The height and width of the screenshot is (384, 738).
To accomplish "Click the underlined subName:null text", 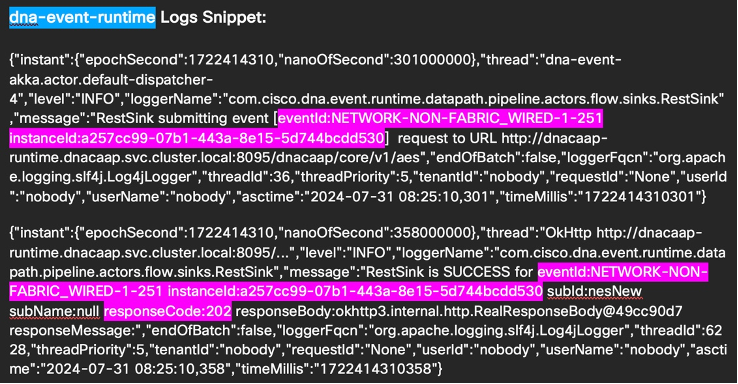I will (54, 311).
